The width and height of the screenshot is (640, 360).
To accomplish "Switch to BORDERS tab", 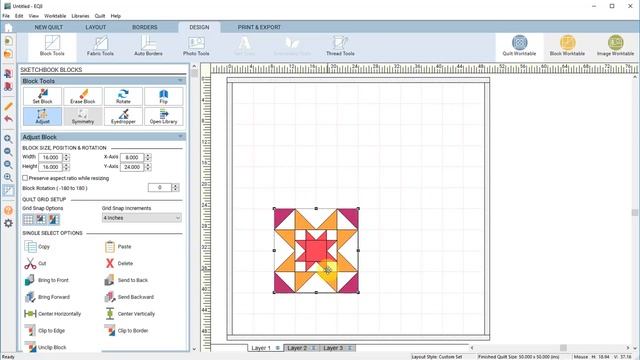I will coord(144,27).
